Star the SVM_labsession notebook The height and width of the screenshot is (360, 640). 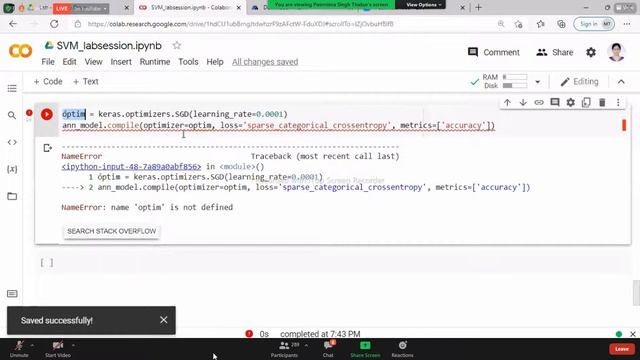click(x=176, y=46)
